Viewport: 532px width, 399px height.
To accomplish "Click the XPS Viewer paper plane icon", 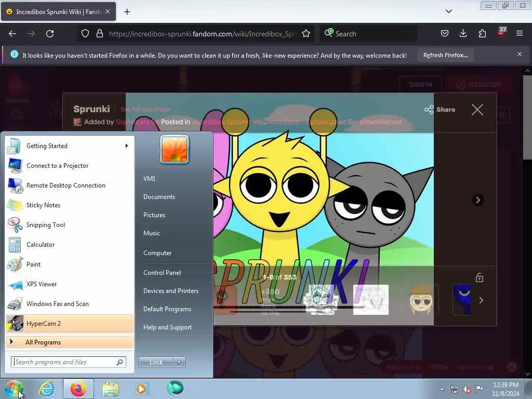I will tap(15, 284).
